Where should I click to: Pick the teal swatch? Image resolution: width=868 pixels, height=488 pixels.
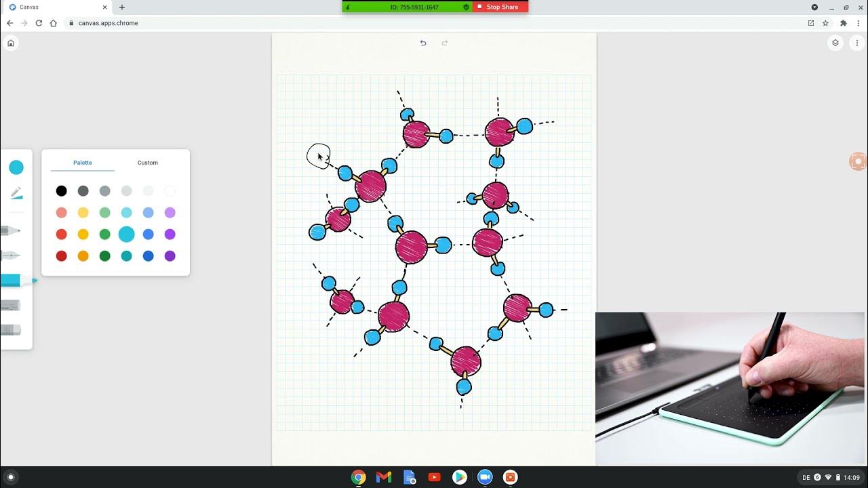click(x=127, y=256)
